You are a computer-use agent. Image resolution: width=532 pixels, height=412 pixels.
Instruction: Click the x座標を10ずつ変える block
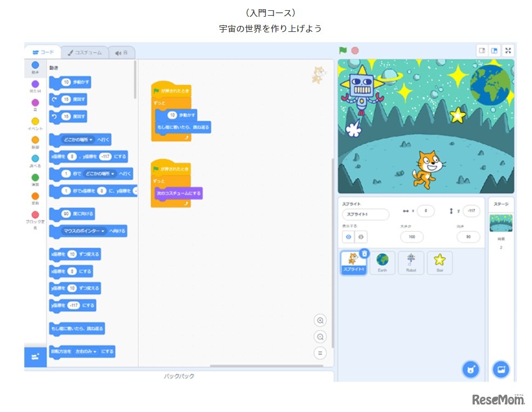click(x=75, y=254)
